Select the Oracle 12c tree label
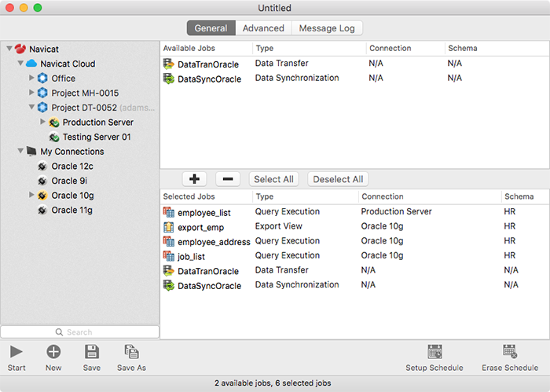This screenshot has width=550, height=392. 72,167
